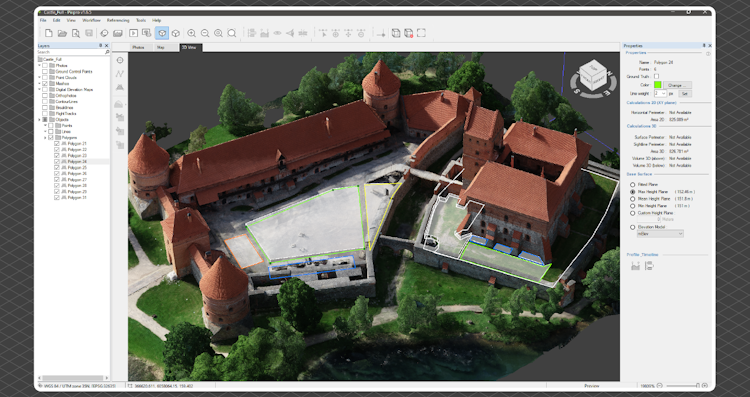Switch to the Map tab
Viewport: 750px width, 397px height.
(x=160, y=47)
